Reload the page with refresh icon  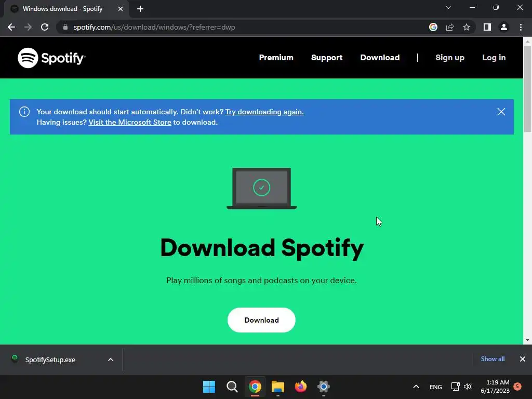(45, 27)
